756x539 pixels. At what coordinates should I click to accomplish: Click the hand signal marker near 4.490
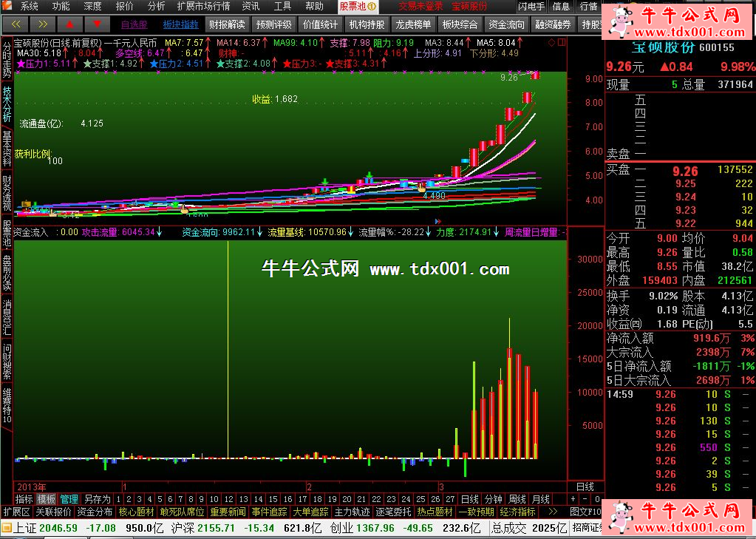click(x=422, y=187)
